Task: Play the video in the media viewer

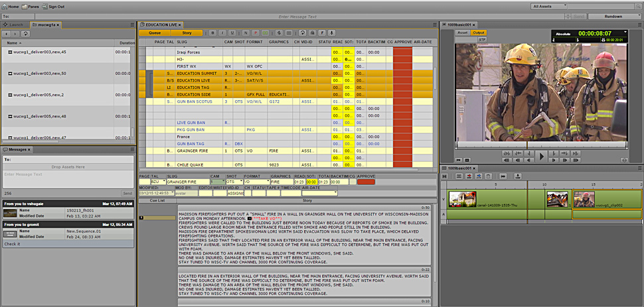Action: [x=541, y=156]
